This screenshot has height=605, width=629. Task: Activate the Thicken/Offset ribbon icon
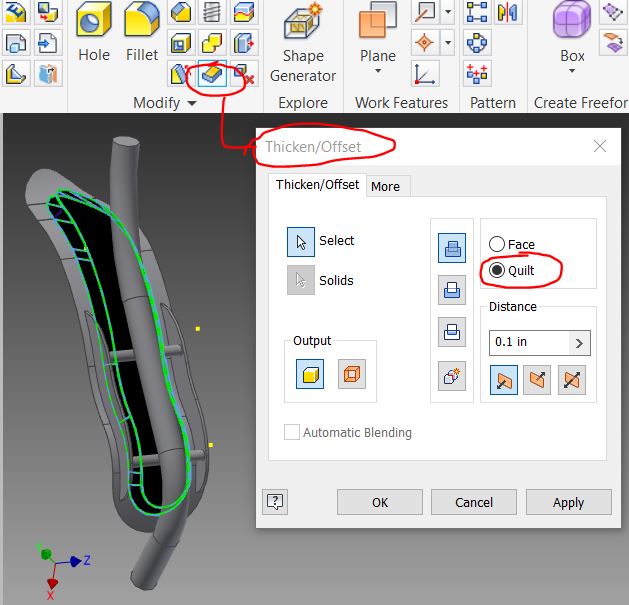(x=212, y=74)
